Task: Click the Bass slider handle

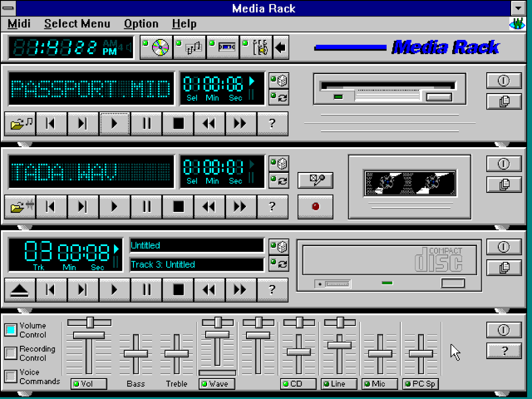Action: (136, 353)
